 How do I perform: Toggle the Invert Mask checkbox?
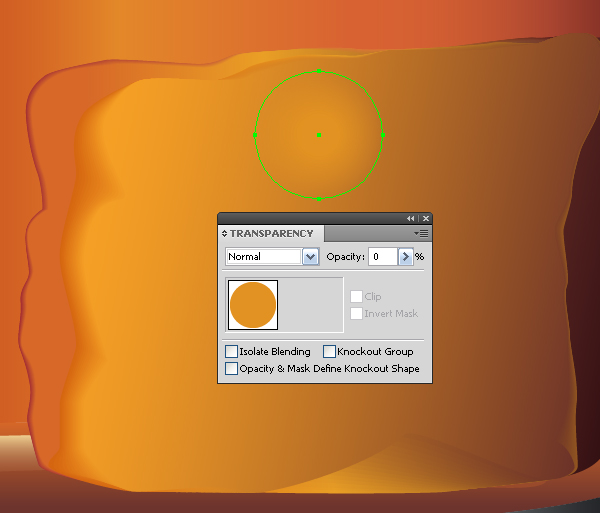pos(356,313)
